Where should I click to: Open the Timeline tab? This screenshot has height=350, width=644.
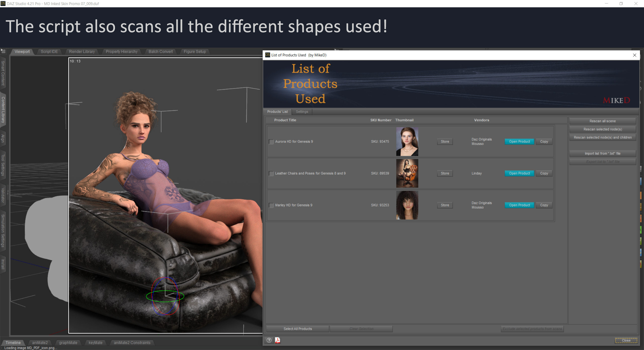[13, 343]
